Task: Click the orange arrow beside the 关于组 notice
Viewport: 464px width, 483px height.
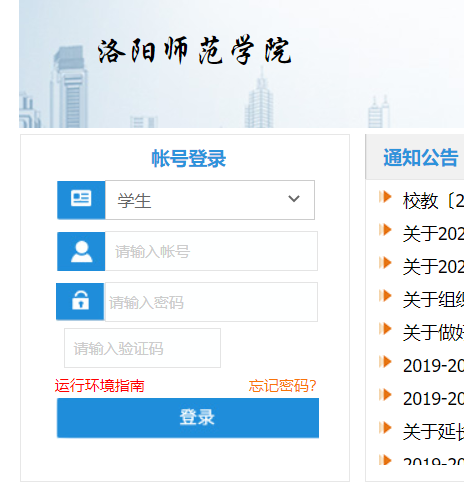Action: click(385, 296)
